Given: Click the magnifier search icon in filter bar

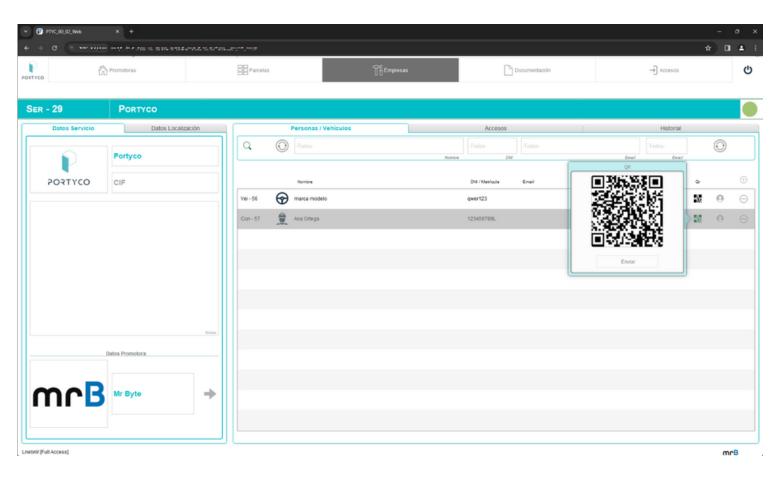Looking at the screenshot, I should pos(247,146).
